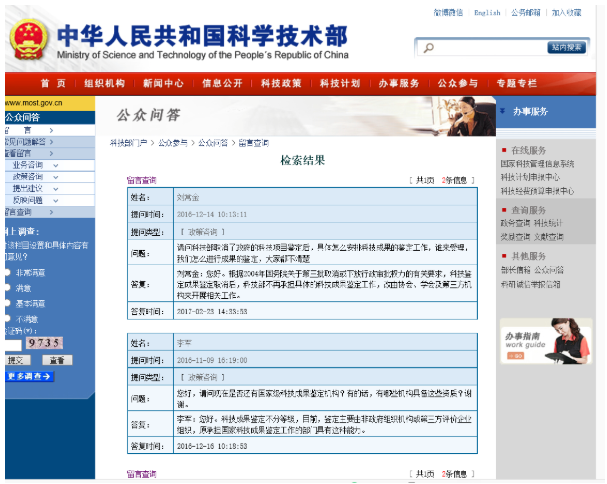Open the 首页 navigation item
The image size is (607, 484).
click(53, 83)
